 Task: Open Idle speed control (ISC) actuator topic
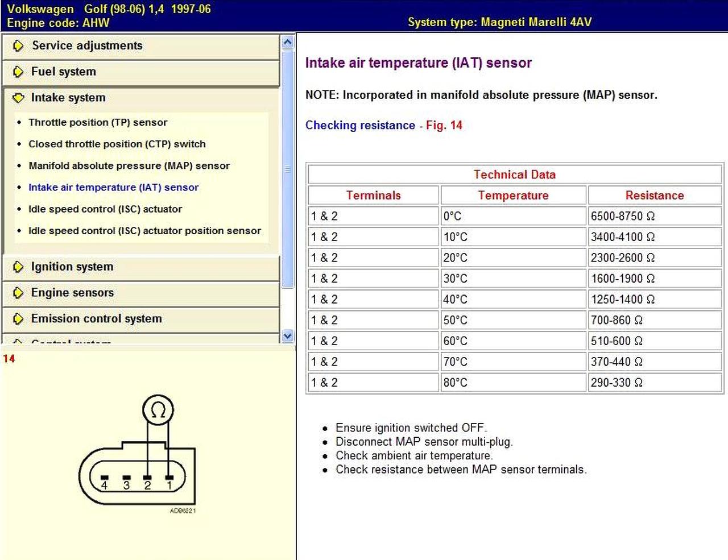(105, 209)
